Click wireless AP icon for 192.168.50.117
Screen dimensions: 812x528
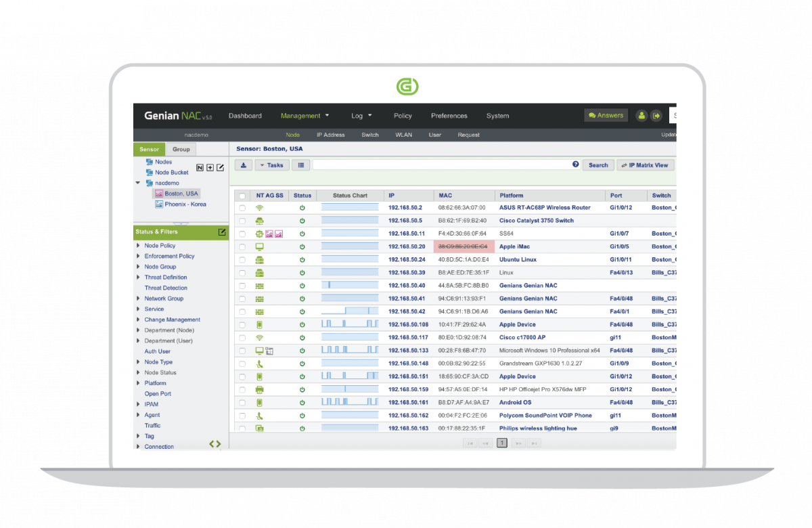[259, 337]
